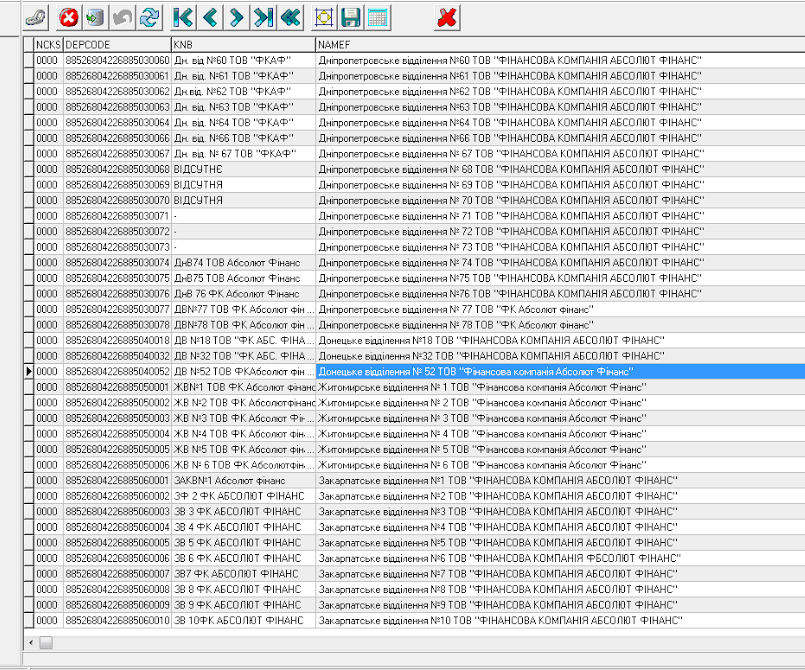The height and width of the screenshot is (670, 805).
Task: Go to the previous record
Action: coord(210,18)
